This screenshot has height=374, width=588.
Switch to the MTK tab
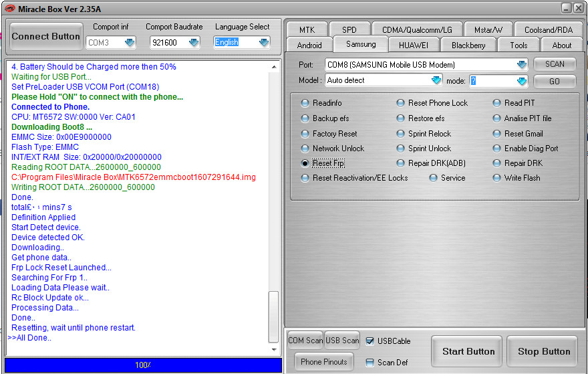(307, 29)
